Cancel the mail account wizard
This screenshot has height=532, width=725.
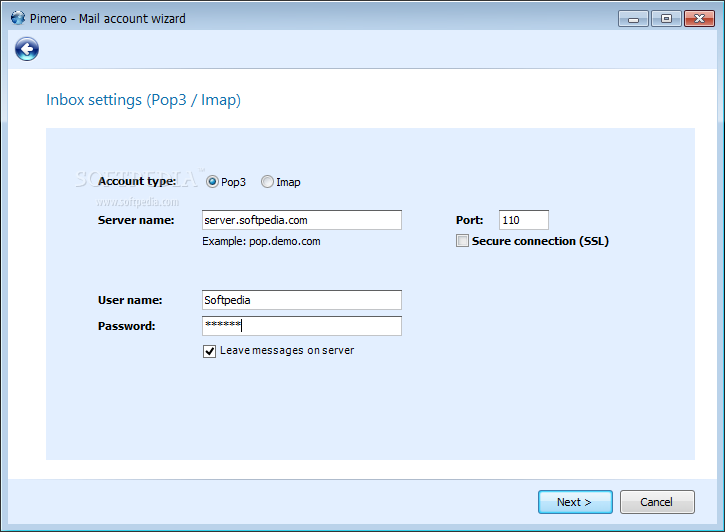click(657, 502)
